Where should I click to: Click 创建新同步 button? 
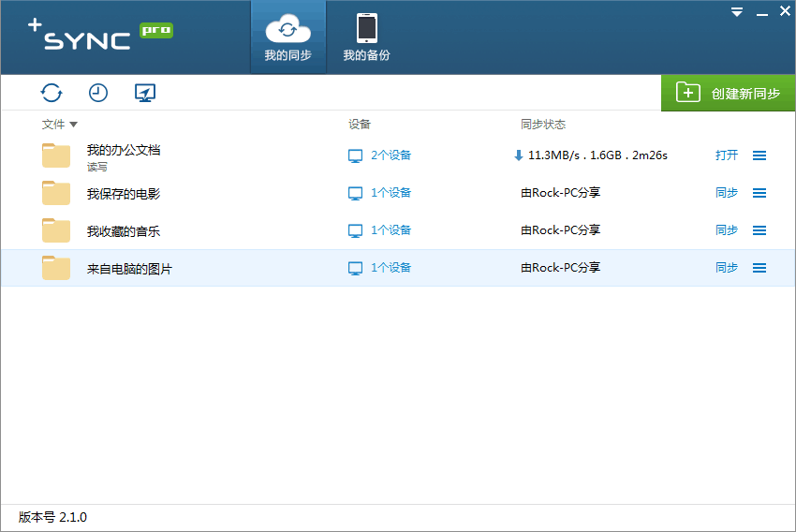pyautogui.click(x=729, y=93)
